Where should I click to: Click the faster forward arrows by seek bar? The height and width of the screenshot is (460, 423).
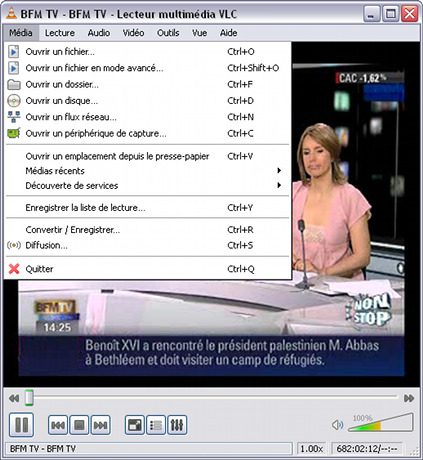(409, 398)
